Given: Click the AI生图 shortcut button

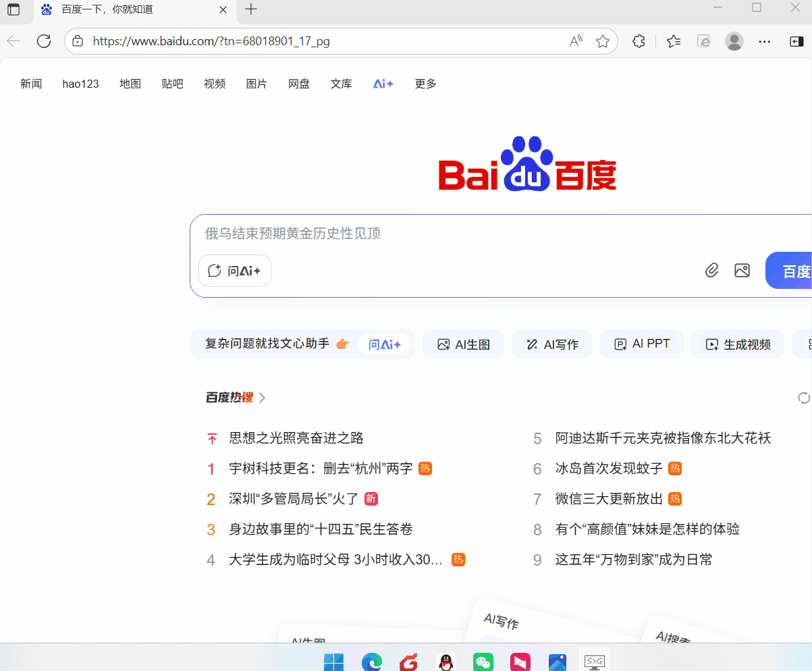Looking at the screenshot, I should [x=463, y=344].
